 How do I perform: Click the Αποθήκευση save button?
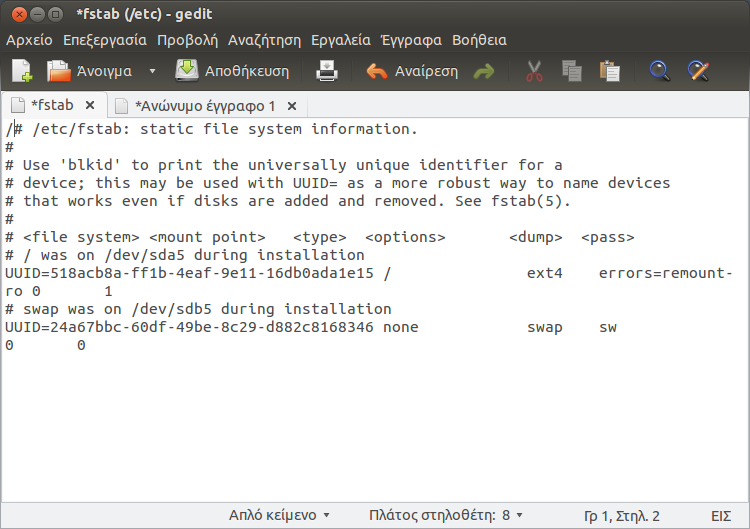tap(233, 71)
